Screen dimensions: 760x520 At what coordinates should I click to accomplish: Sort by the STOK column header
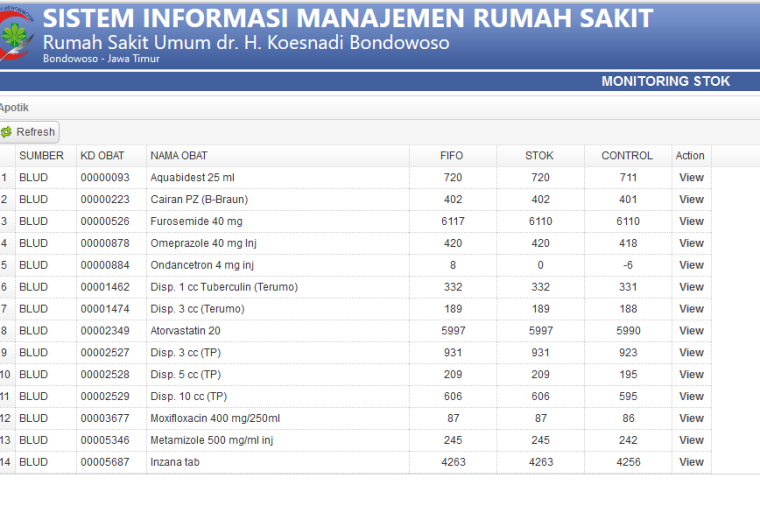pos(540,156)
